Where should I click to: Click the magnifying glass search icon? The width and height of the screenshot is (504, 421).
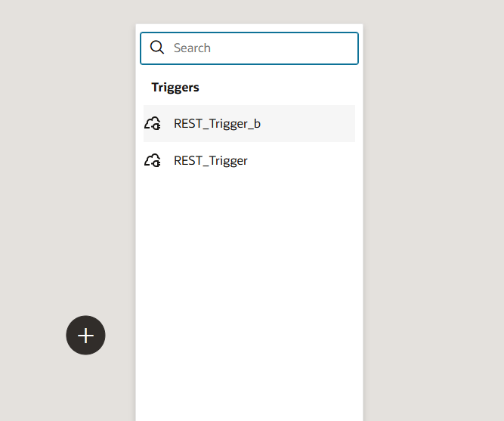tap(157, 48)
